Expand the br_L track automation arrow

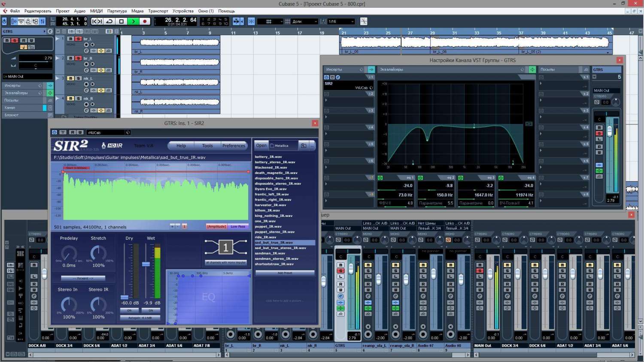tap(58, 39)
